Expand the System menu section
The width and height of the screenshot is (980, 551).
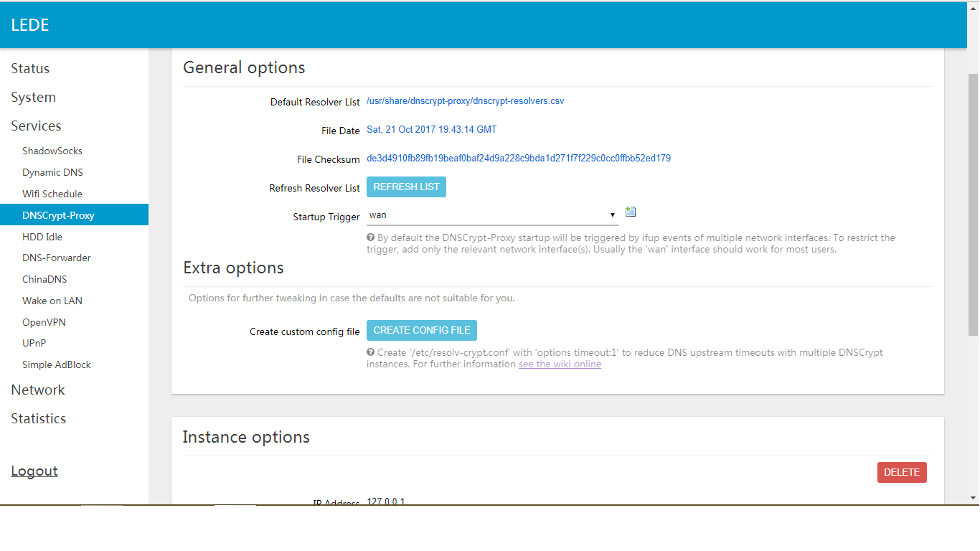click(x=33, y=98)
